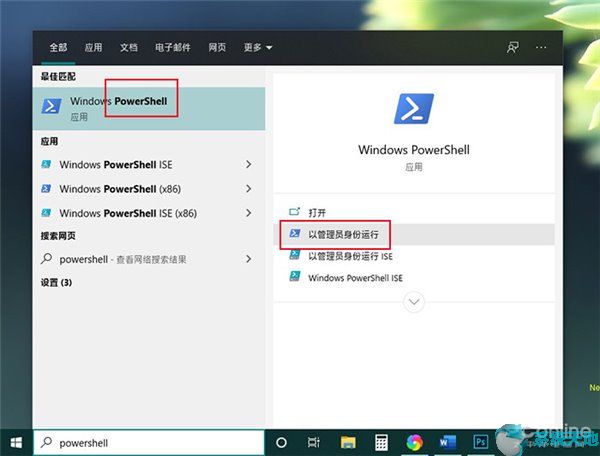The height and width of the screenshot is (456, 600).
Task: Click the magnifier icon beside web result
Action: [x=46, y=259]
